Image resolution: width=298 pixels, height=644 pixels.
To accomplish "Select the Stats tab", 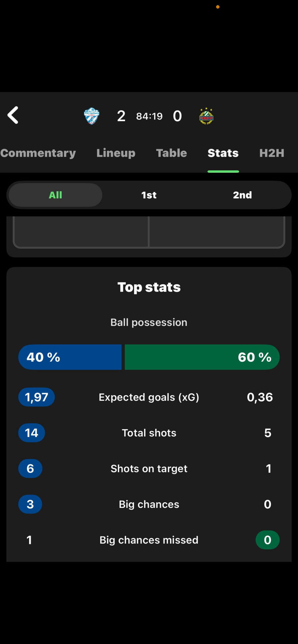I will pos(223,153).
